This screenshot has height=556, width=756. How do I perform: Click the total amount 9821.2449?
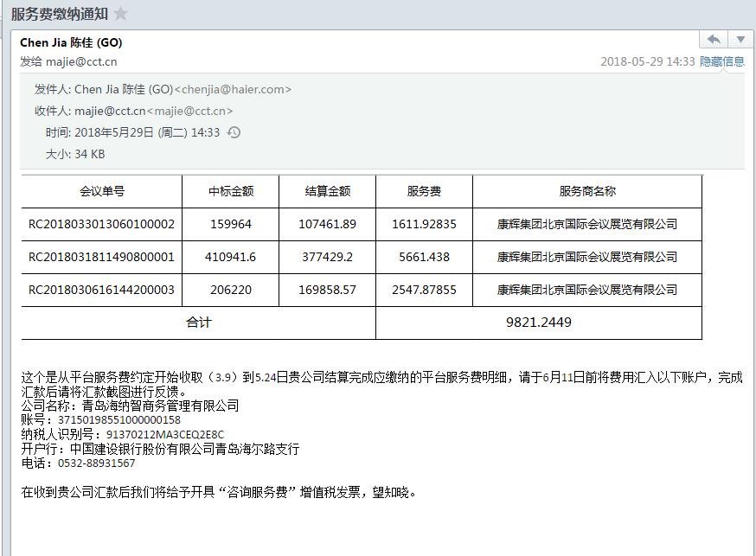click(x=538, y=322)
